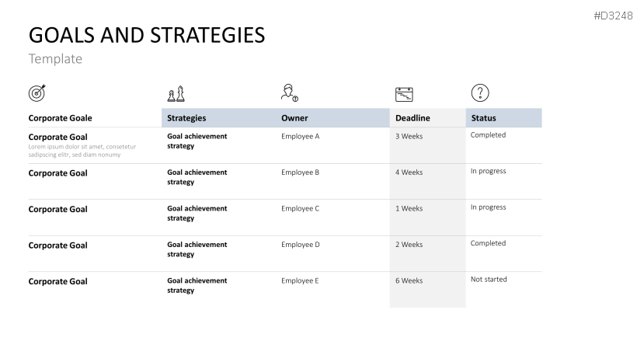Click the Employee C cell
Image resolution: width=644 pixels, height=362 pixels.
pos(300,208)
